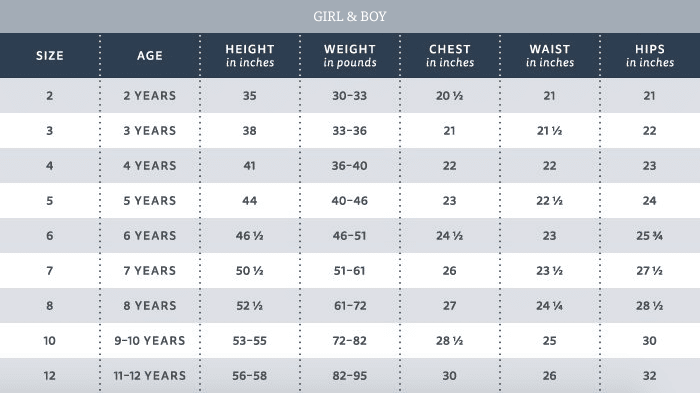The image size is (700, 393).
Task: Select the AGE column header
Action: [150, 56]
